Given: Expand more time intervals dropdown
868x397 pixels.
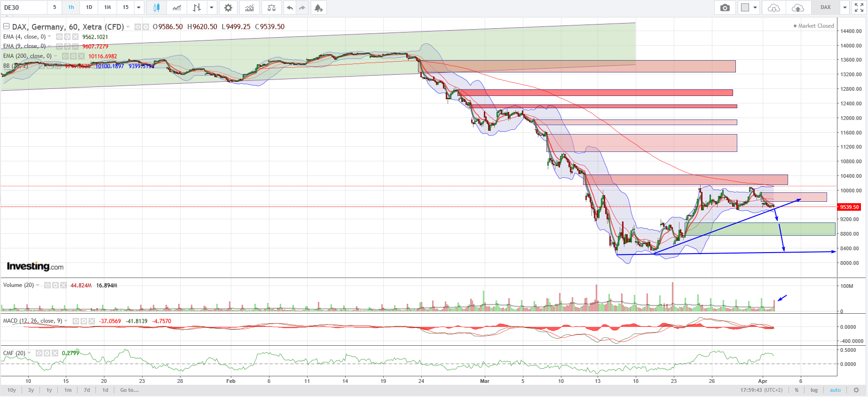Looking at the screenshot, I should pyautogui.click(x=139, y=8).
